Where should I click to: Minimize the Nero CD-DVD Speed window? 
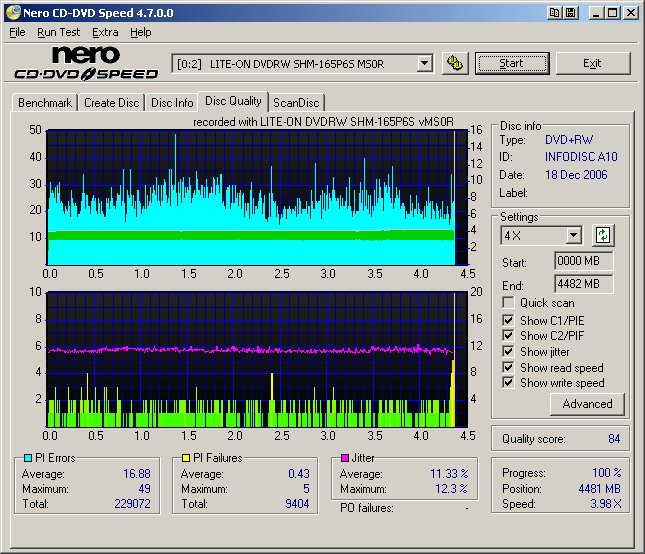click(x=595, y=13)
